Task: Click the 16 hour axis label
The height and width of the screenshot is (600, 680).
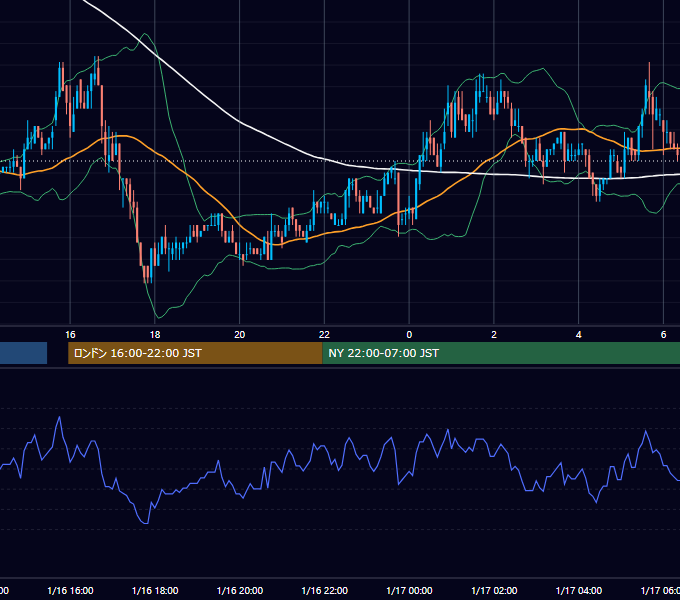Action: point(70,334)
